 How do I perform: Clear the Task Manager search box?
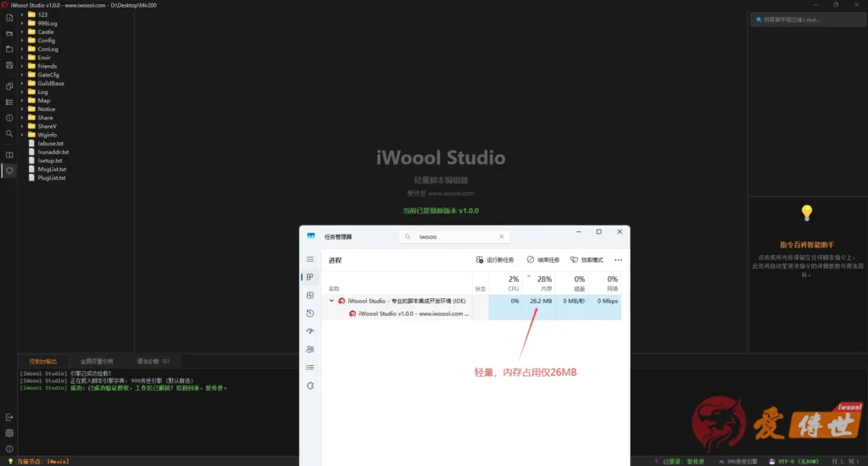[x=502, y=237]
